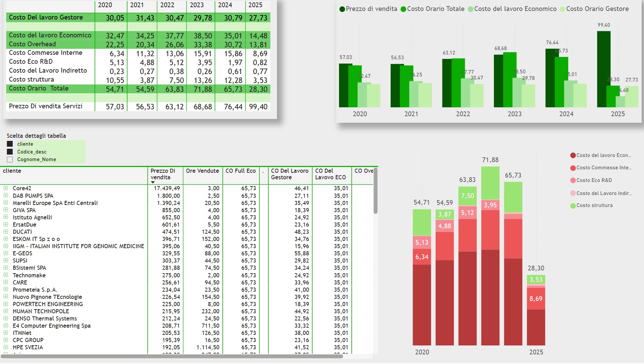
Task: Sort by Prezzo Di vendita column header
Action: click(163, 174)
